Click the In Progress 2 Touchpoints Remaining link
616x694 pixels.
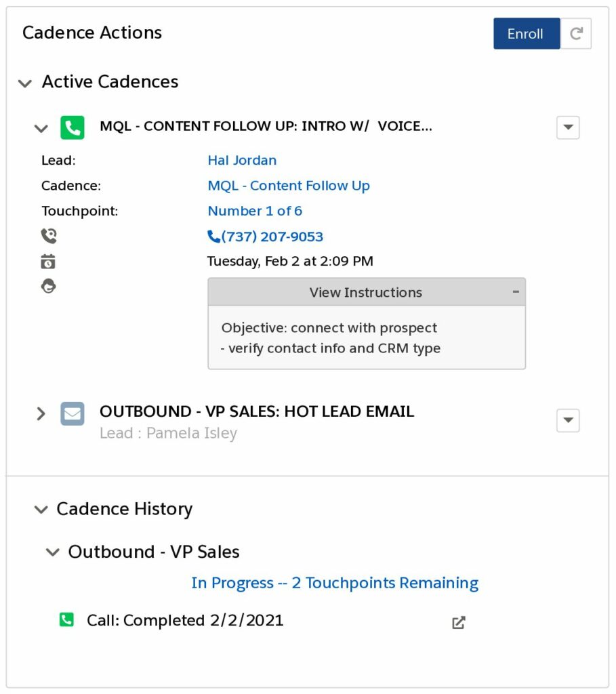point(335,584)
